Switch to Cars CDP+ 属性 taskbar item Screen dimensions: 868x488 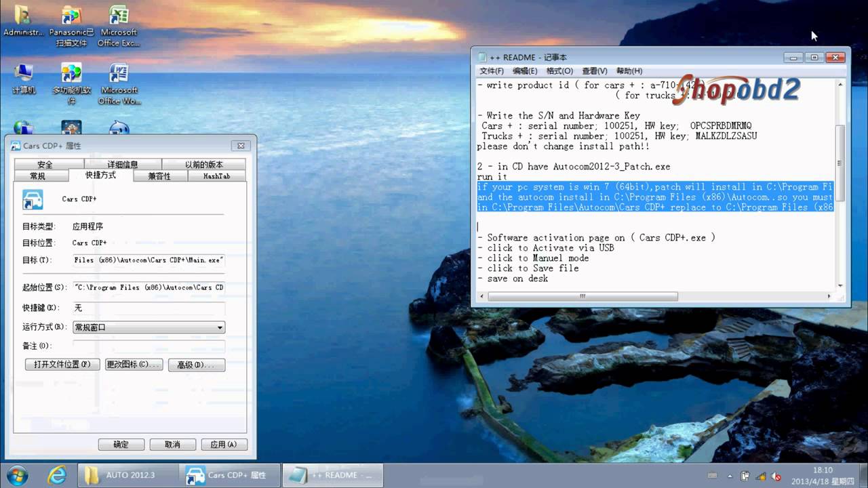[229, 475]
